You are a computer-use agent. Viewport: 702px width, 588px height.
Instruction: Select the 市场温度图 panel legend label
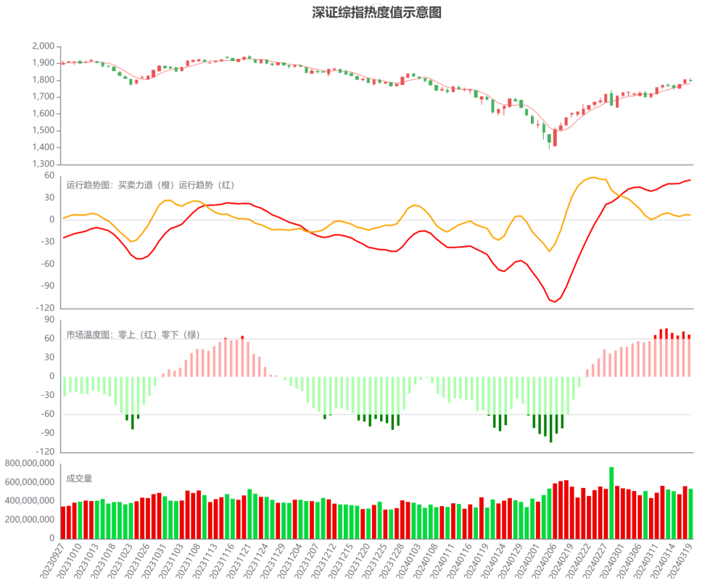pyautogui.click(x=133, y=335)
